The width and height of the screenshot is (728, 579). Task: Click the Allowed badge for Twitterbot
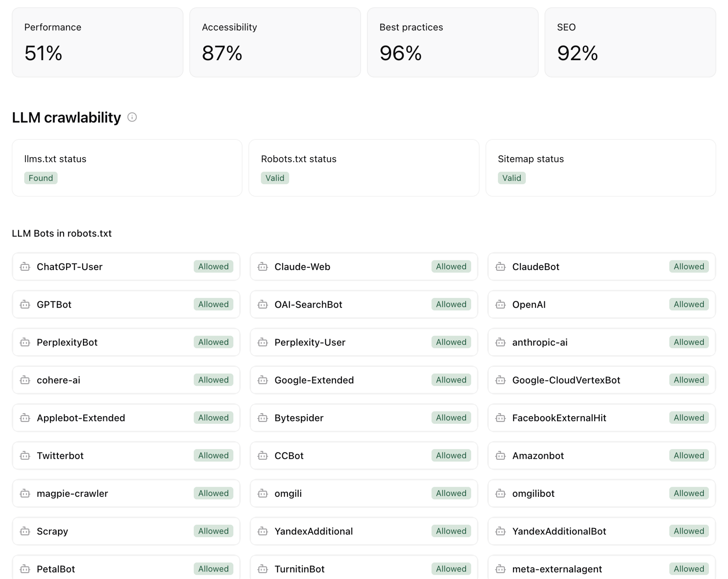(x=213, y=456)
